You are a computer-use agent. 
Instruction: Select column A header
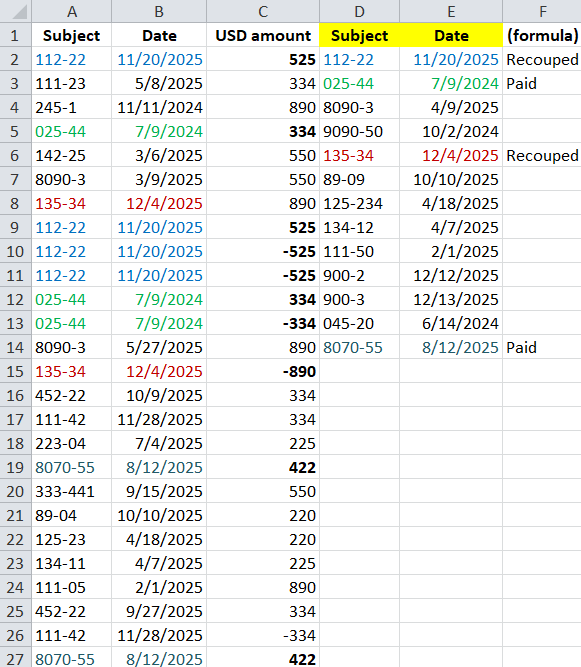(71, 11)
